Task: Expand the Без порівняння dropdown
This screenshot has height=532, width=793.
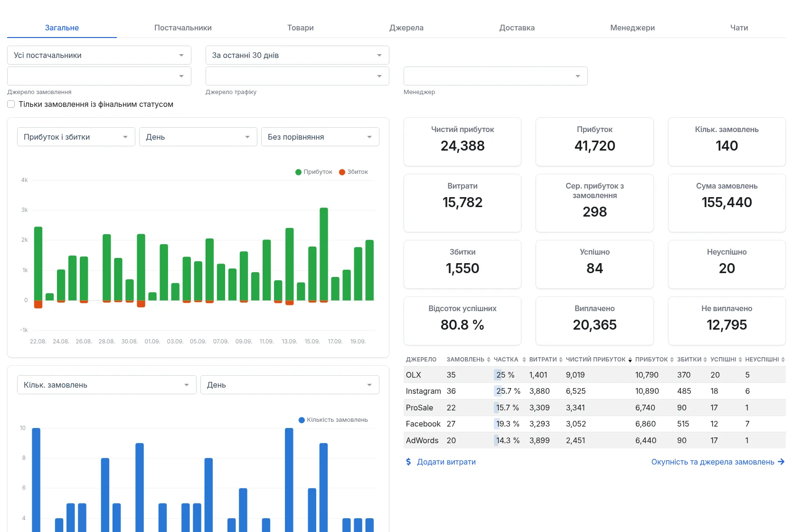Action: 320,137
